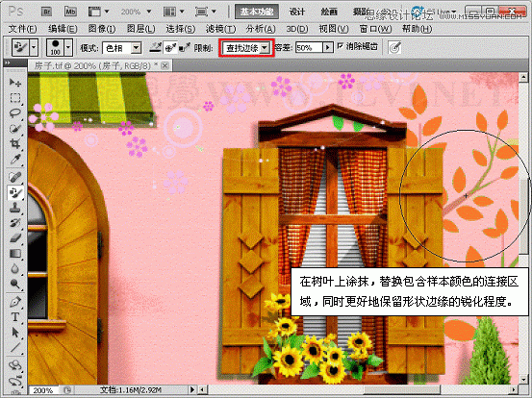Open the 模式 (mode) dropdown

(136, 48)
